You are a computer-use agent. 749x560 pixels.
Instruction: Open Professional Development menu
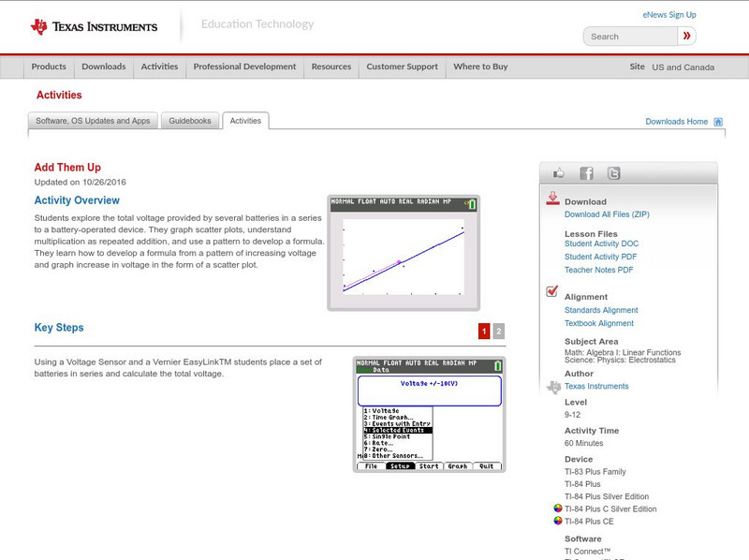[244, 66]
